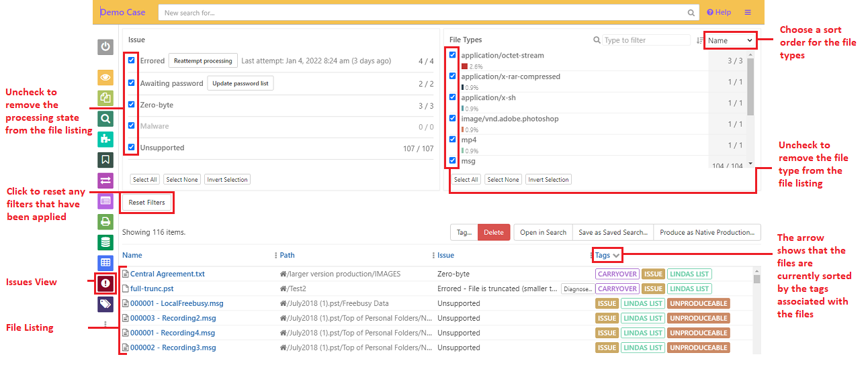868x365 pixels.
Task: Uncheck the application/x-sh file type
Action: pos(452,97)
